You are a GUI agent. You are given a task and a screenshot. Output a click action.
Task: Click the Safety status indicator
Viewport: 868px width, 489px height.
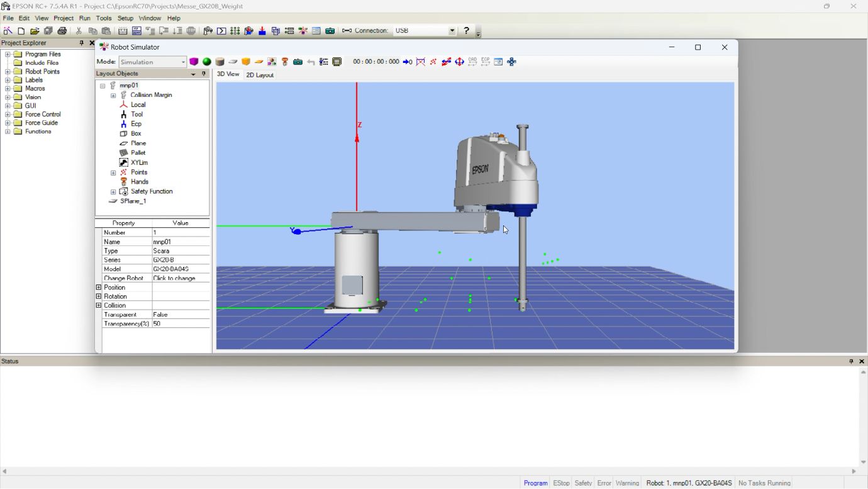click(x=583, y=483)
